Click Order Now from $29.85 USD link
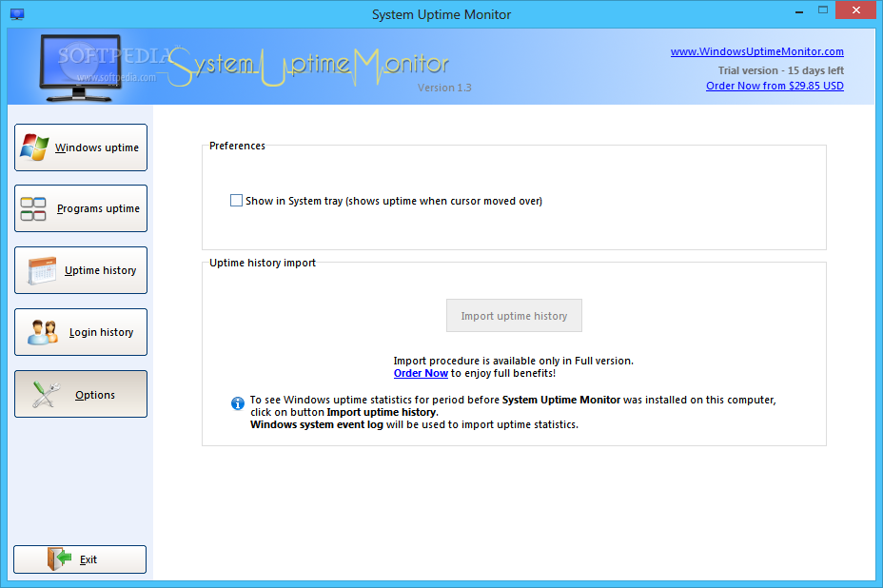 pos(775,86)
